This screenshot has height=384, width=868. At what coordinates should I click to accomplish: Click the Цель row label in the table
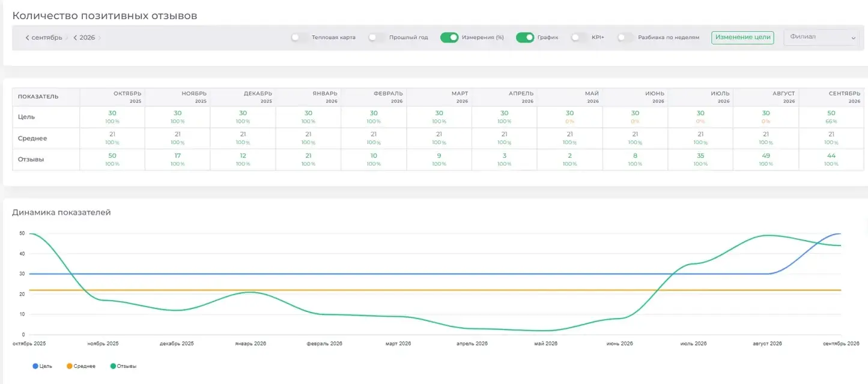pos(26,116)
